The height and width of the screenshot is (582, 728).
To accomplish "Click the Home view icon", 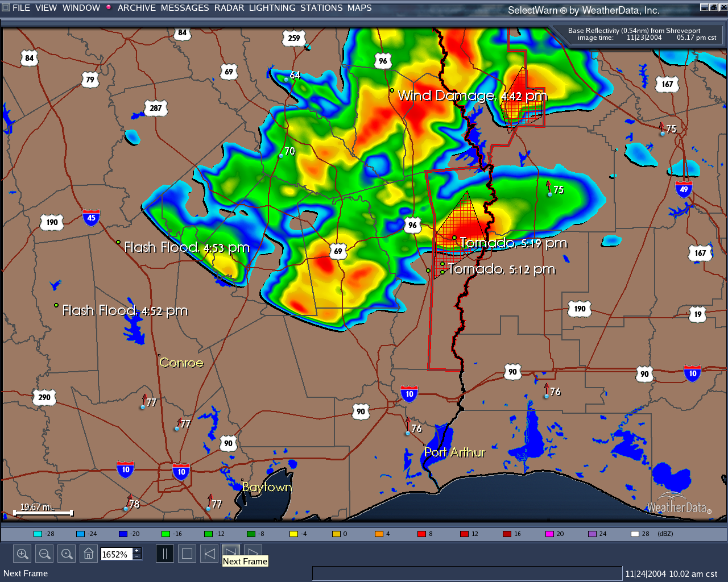I will 88,553.
